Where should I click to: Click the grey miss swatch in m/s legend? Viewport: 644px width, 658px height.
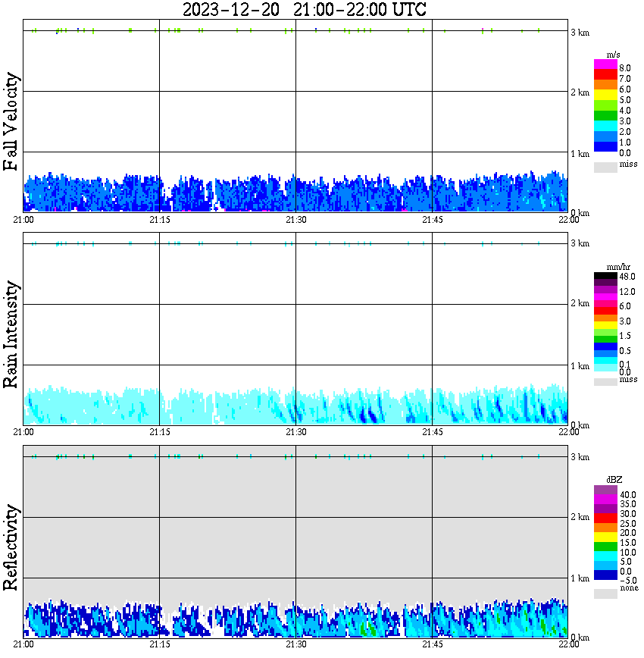(x=606, y=168)
